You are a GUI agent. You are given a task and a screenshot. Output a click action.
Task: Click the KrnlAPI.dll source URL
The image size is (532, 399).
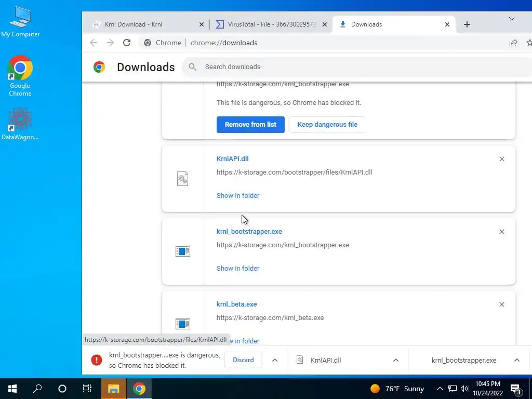[294, 172]
